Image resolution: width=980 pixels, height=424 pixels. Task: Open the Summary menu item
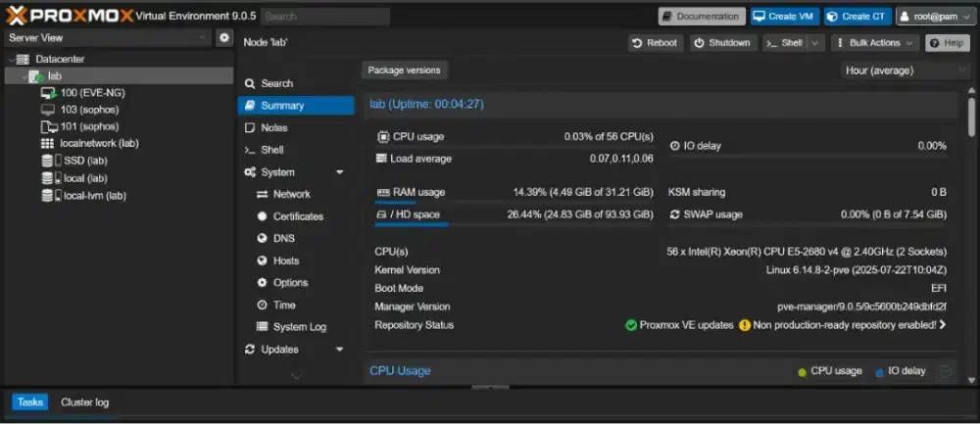[296, 106]
